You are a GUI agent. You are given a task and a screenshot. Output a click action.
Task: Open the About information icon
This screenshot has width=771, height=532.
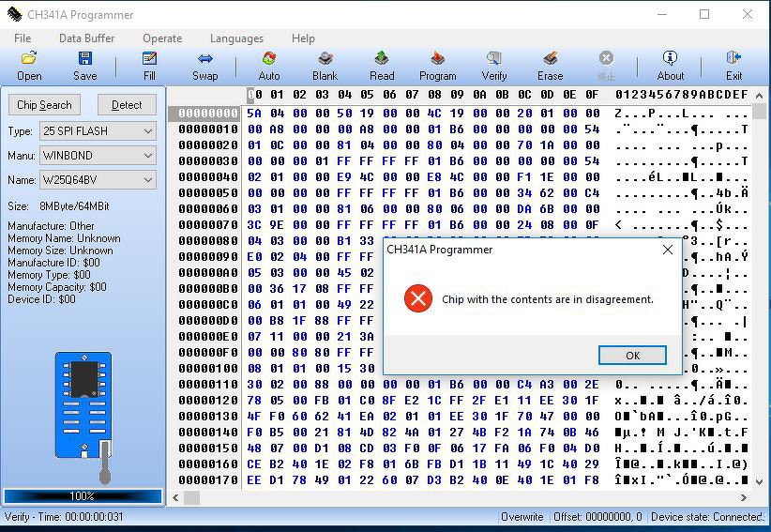(671, 66)
